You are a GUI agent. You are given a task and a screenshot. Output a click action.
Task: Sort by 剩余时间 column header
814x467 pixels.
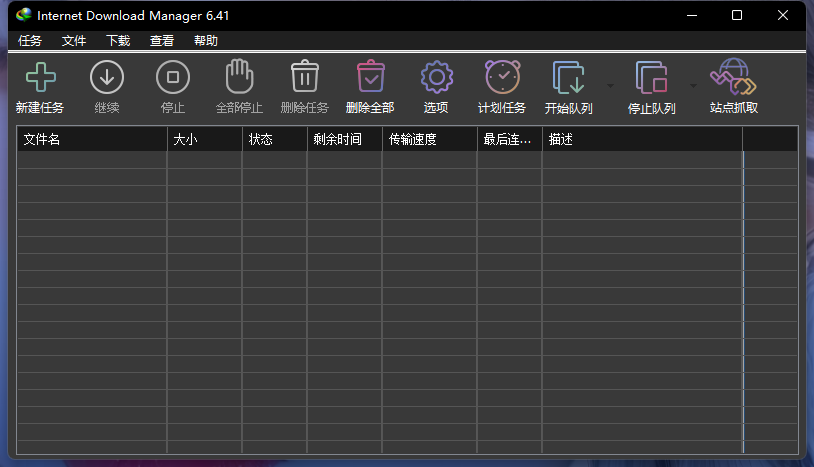[x=345, y=139]
